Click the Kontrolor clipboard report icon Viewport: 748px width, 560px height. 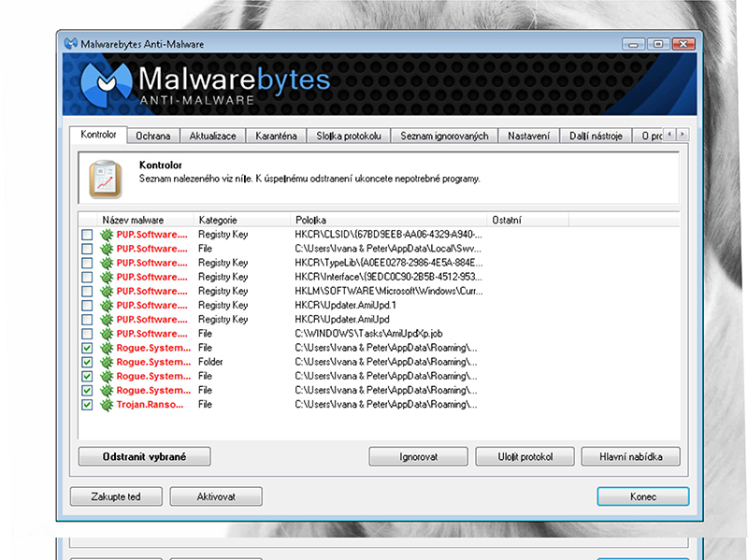[105, 179]
